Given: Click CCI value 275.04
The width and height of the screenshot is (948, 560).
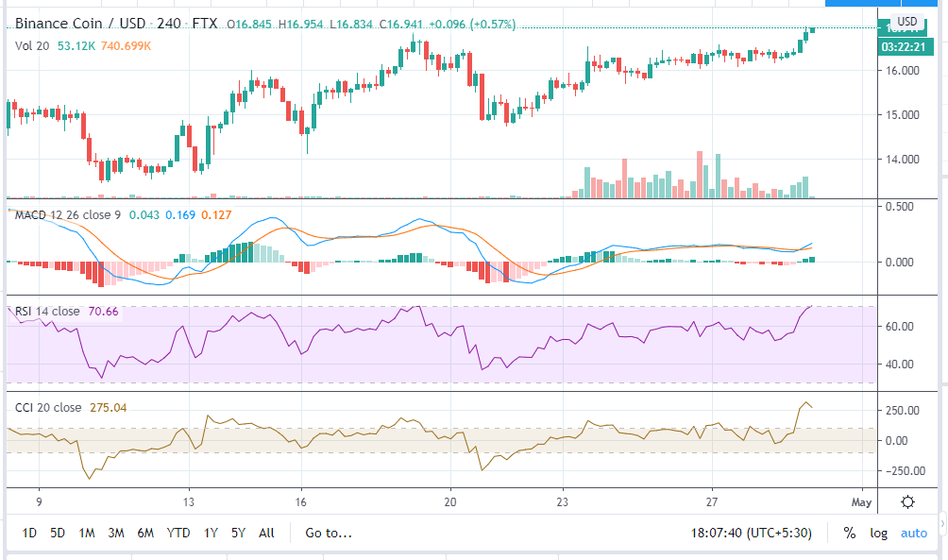Looking at the screenshot, I should pyautogui.click(x=109, y=408).
